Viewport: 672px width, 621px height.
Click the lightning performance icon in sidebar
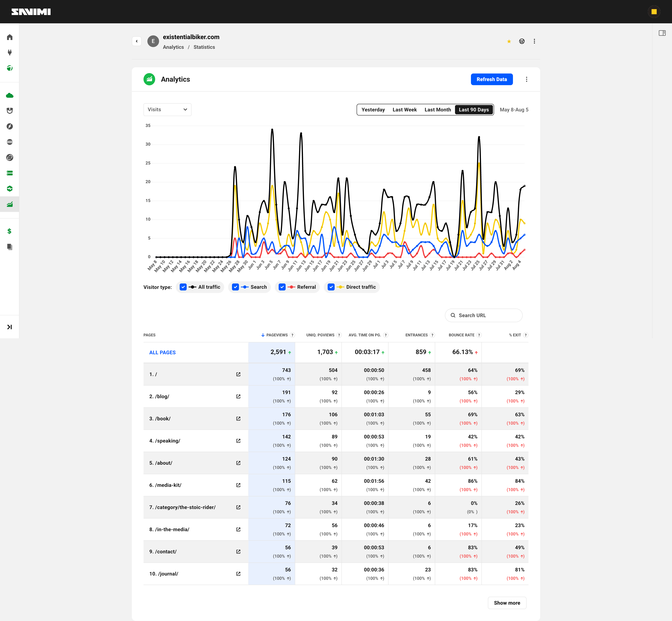(10, 126)
